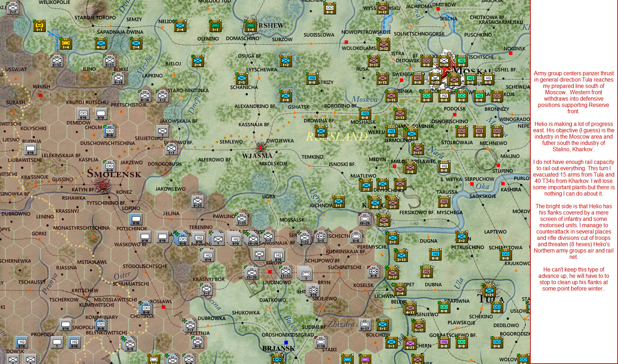
Task: Click the grey 10=20 armored unit
Action: (365, 219)
